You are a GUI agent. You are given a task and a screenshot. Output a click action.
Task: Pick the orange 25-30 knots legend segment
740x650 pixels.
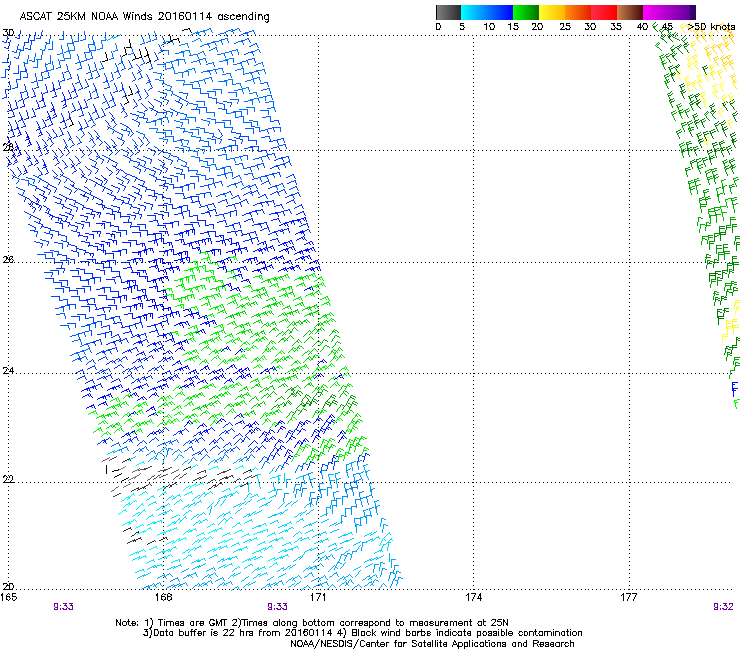[x=578, y=12]
